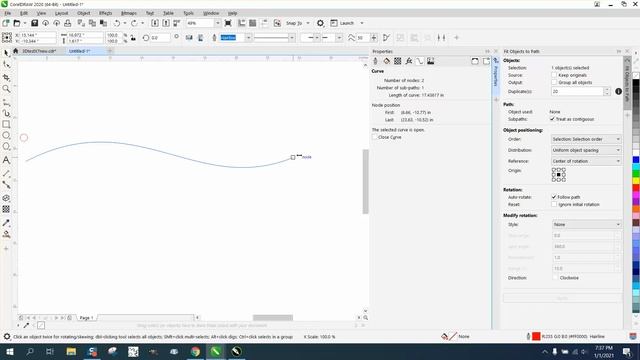Open the Curve tab in Properties

pos(420,61)
